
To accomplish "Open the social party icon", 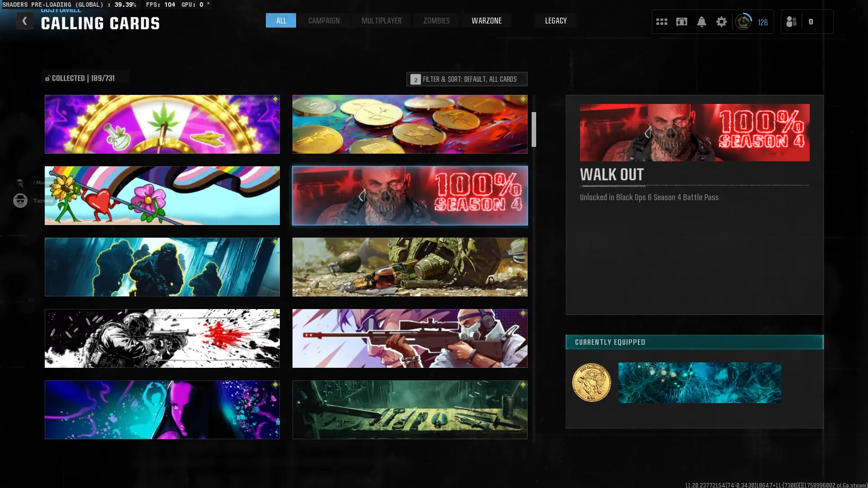I will click(x=791, y=22).
